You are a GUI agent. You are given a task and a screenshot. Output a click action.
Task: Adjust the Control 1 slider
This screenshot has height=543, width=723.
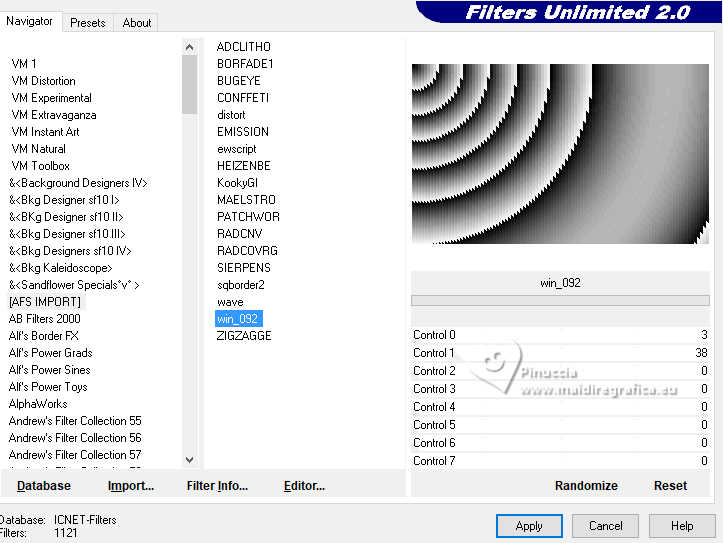pyautogui.click(x=560, y=353)
